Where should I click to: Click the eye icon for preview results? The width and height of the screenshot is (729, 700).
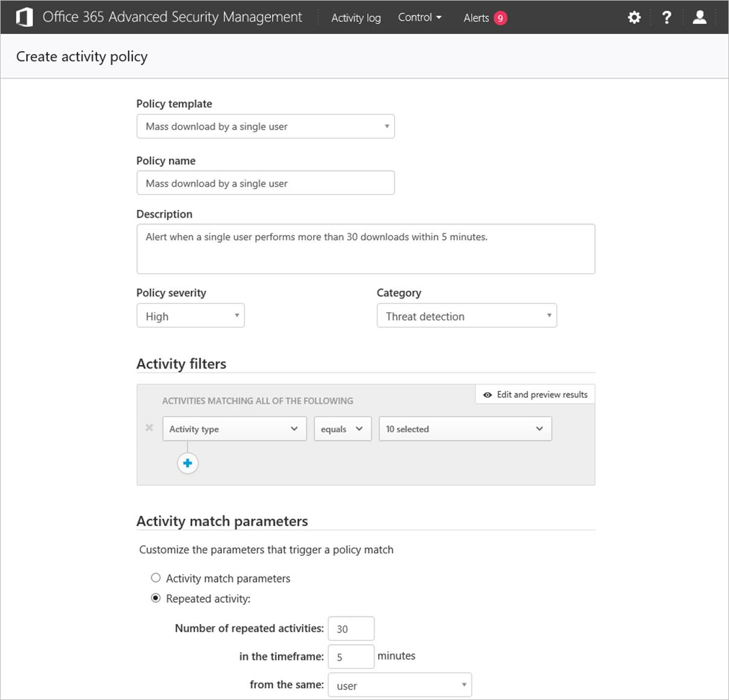tap(488, 395)
